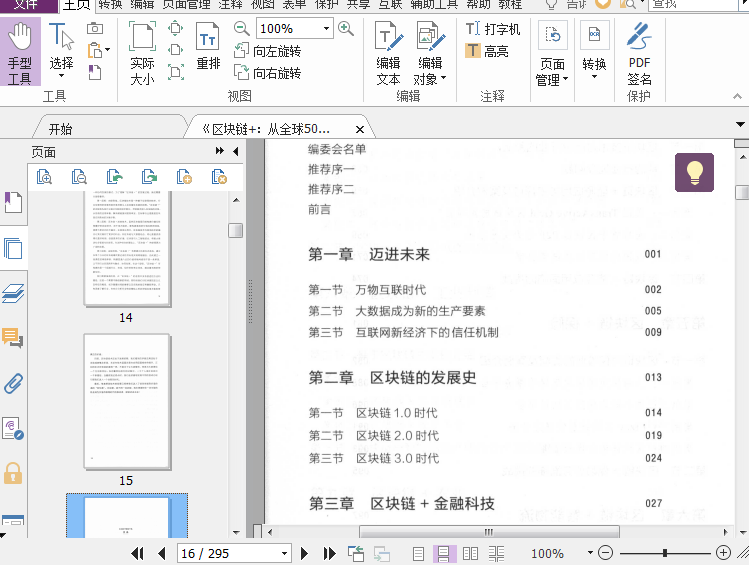Open the Convert (转换) OCR dropdown
This screenshot has height=565, width=749.
[x=594, y=50]
